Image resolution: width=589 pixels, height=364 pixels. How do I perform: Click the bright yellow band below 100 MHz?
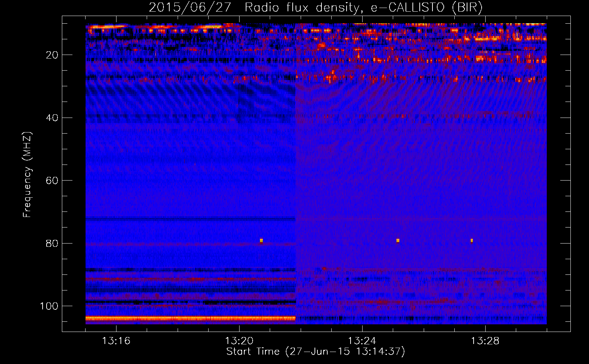pyautogui.click(x=190, y=318)
